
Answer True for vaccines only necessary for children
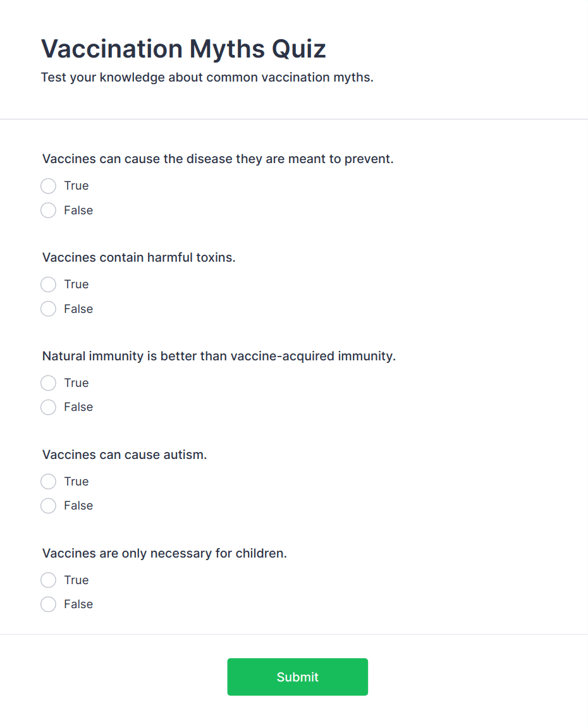[x=48, y=580]
